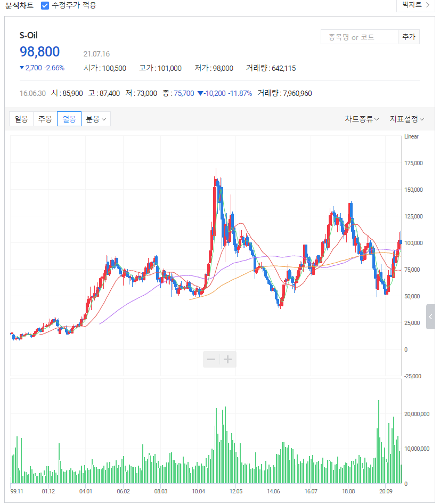This screenshot has height=504, width=440.
Task: Click the 저가 value 98,000
Action: [x=223, y=68]
